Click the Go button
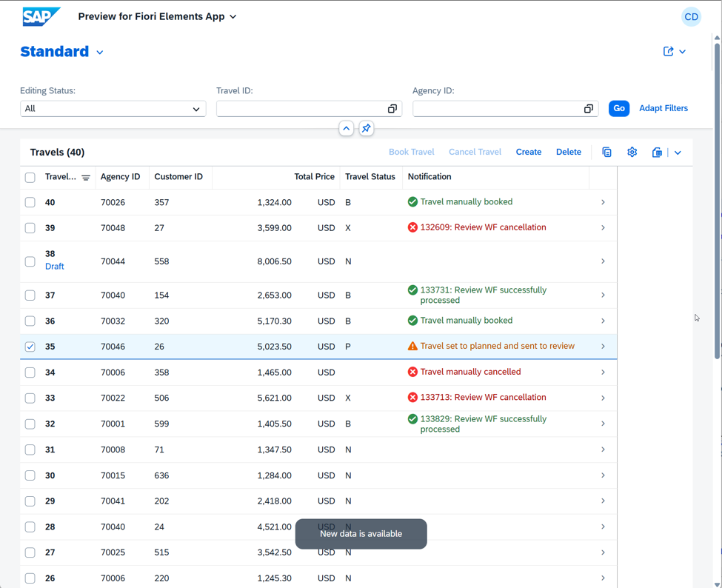The image size is (722, 588). (619, 109)
